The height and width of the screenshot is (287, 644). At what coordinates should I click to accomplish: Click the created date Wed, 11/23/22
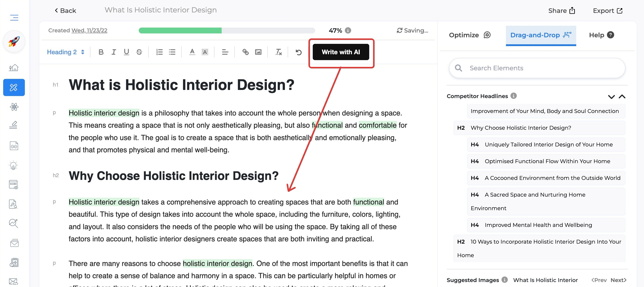(x=89, y=31)
